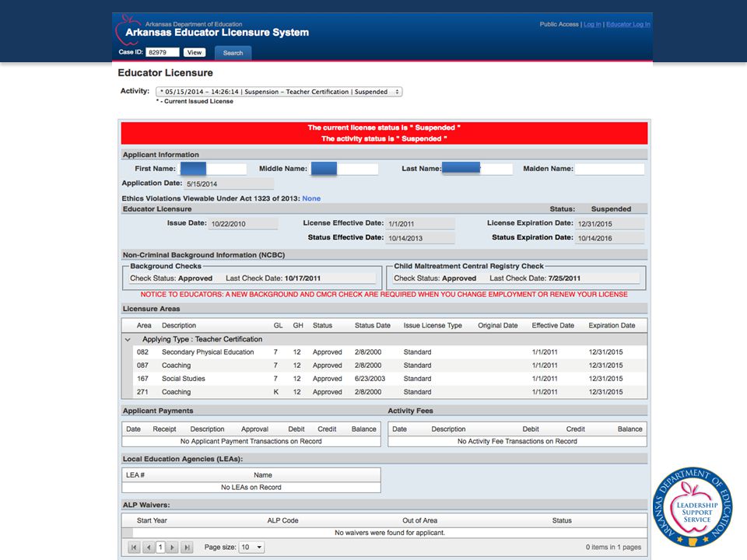Click the Last Name field
This screenshot has width=747, height=560.
(x=477, y=169)
